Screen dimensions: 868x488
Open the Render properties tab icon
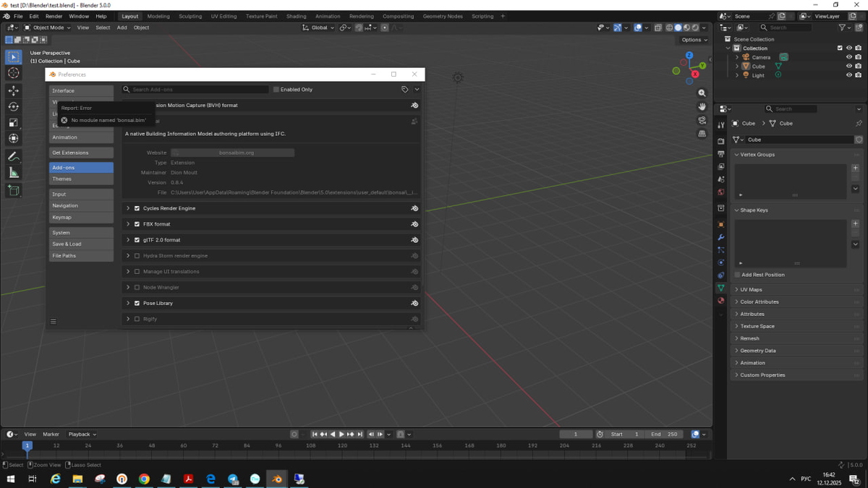coord(721,142)
